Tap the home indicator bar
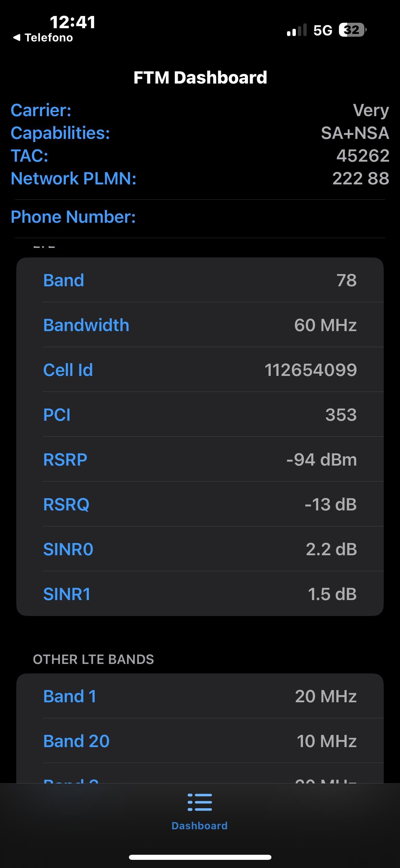The image size is (400, 868). click(200, 857)
